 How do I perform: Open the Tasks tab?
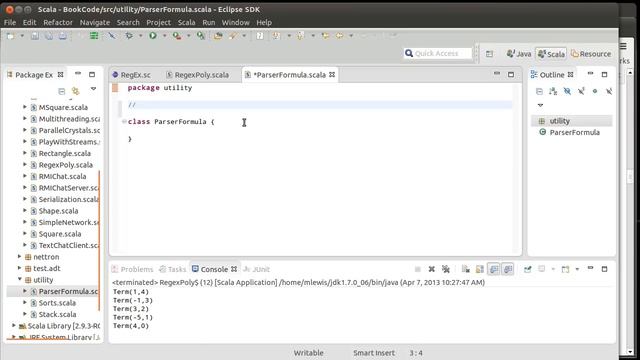coord(173,269)
